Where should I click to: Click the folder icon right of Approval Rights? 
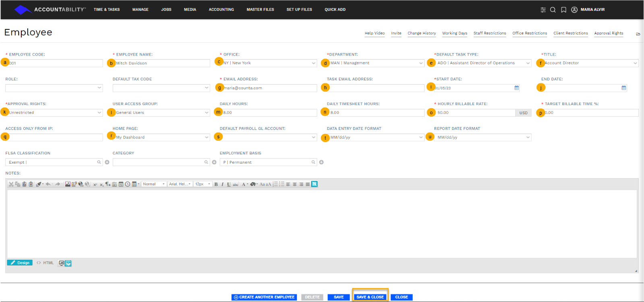(x=638, y=34)
